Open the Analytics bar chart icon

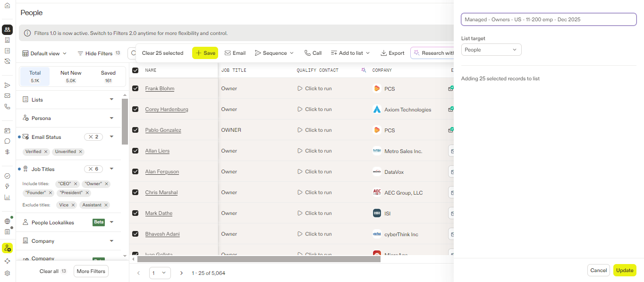[x=7, y=197]
